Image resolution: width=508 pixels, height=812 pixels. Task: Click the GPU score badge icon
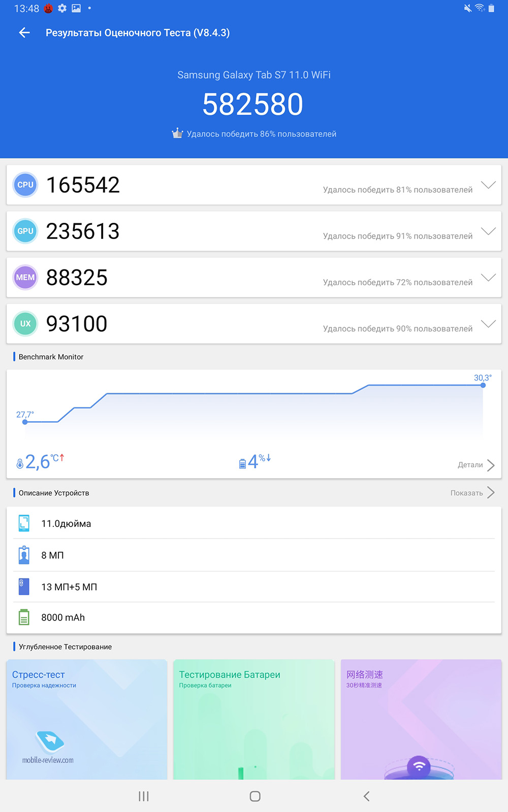click(x=25, y=231)
